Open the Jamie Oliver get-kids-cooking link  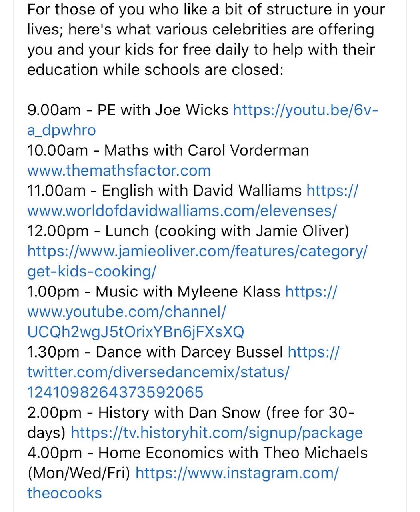[x=197, y=252]
